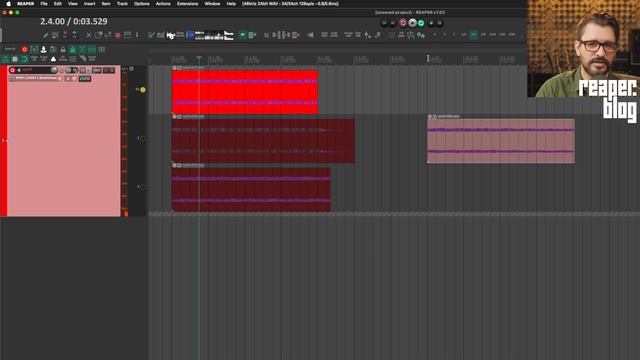The image size is (640, 360).
Task: Open the File menu
Action: click(44, 4)
